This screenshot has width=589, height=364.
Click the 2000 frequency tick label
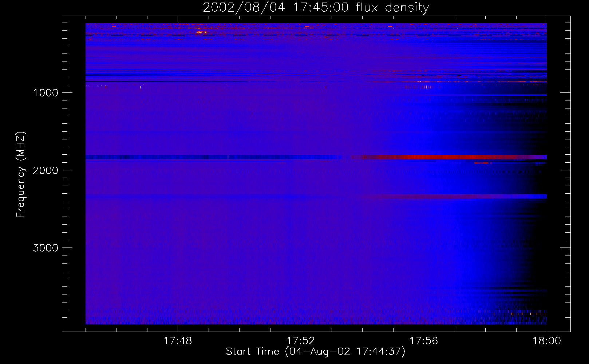coord(46,170)
